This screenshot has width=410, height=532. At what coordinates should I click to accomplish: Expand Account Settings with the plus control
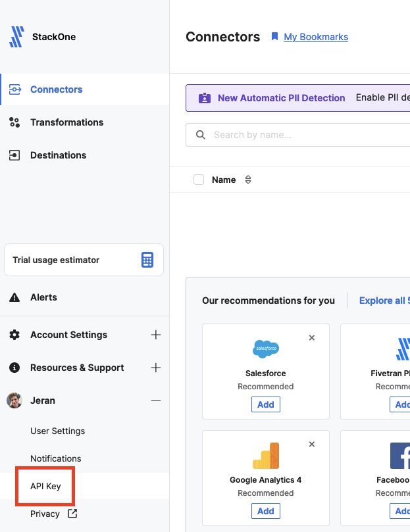155,335
